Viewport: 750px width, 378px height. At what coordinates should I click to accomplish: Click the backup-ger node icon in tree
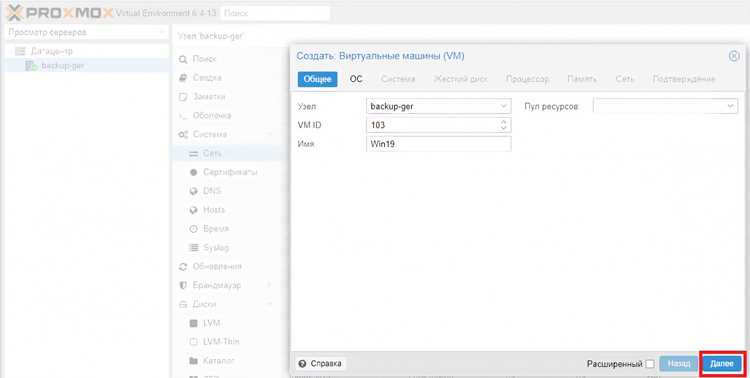pos(31,66)
